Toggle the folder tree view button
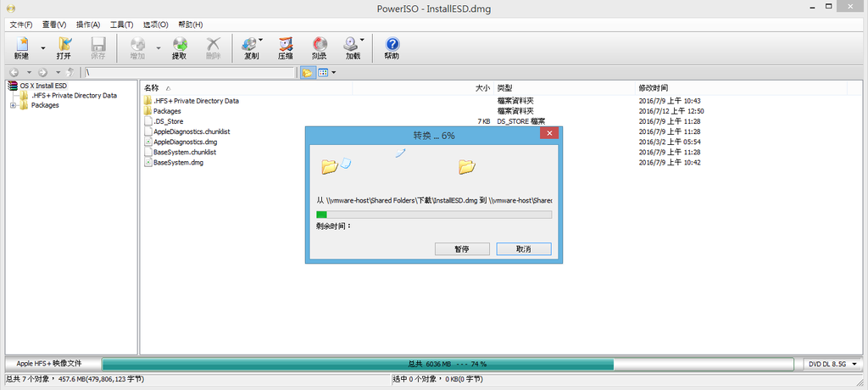This screenshot has width=868, height=390. tap(307, 73)
